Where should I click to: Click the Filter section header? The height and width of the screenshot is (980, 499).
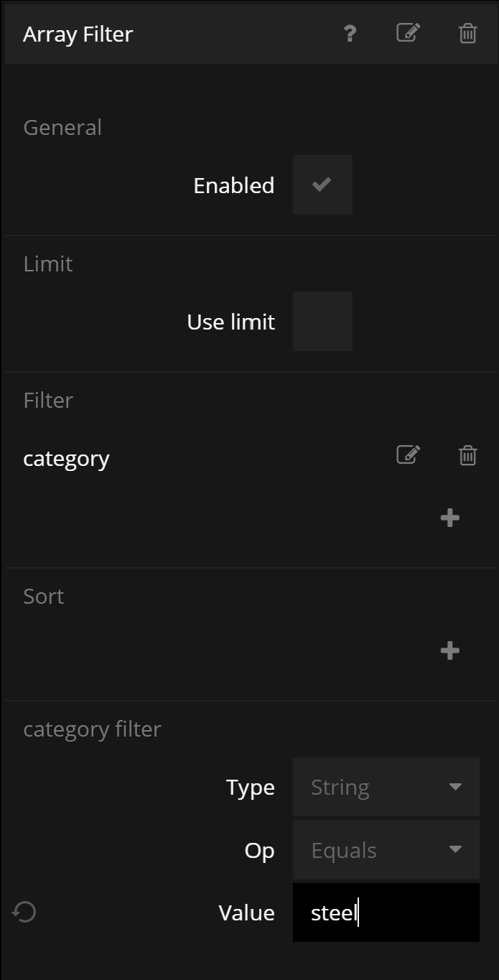[x=48, y=401]
